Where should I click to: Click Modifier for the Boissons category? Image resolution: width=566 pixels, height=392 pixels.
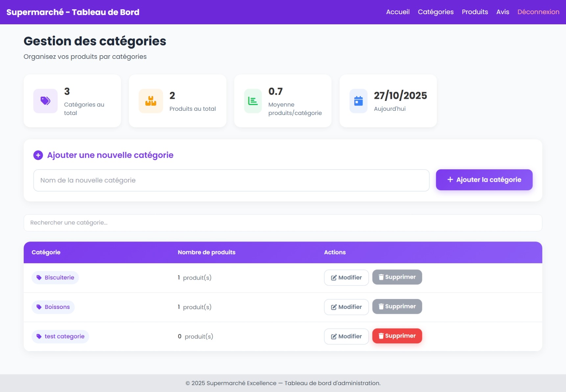(x=346, y=307)
